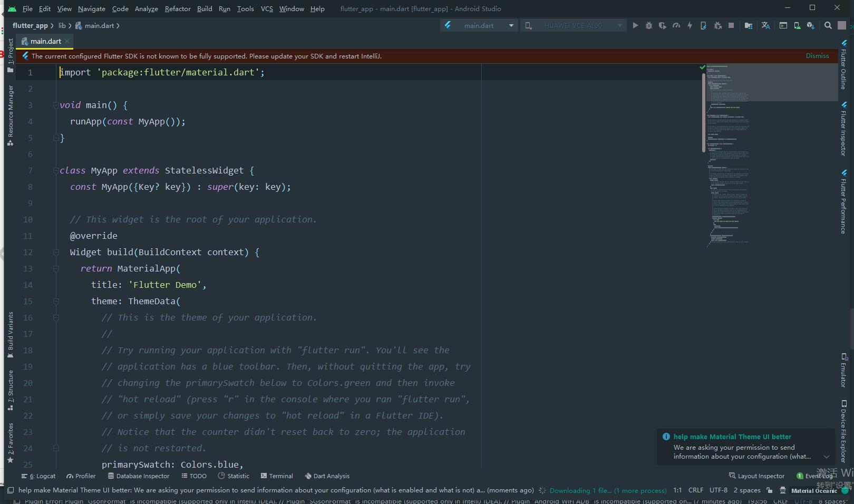854x504 pixels.
Task: Run the app with the Run icon
Action: coord(635,25)
